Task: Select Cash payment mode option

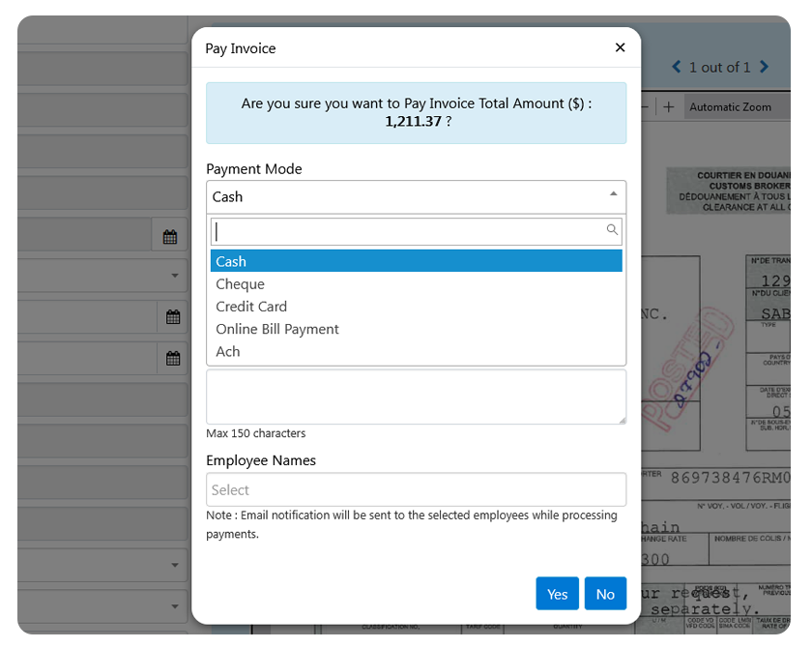Action: pyautogui.click(x=416, y=261)
